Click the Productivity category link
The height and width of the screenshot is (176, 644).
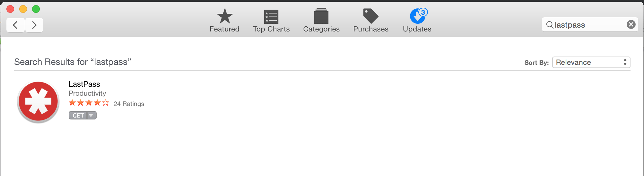[x=87, y=93]
